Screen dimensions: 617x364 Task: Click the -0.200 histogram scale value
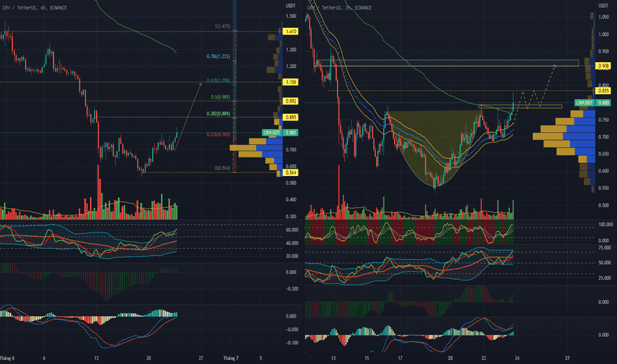pyautogui.click(x=291, y=289)
